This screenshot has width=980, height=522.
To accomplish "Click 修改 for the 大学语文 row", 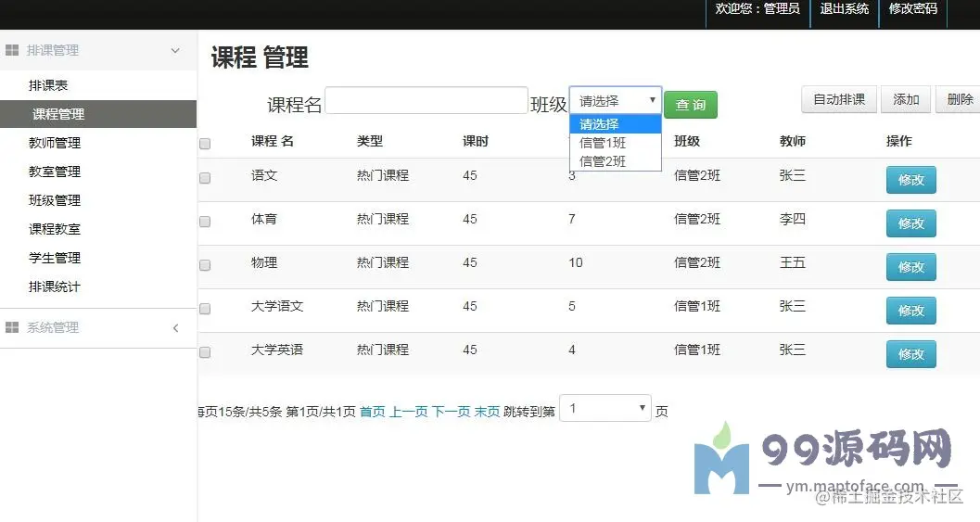I will [910, 311].
